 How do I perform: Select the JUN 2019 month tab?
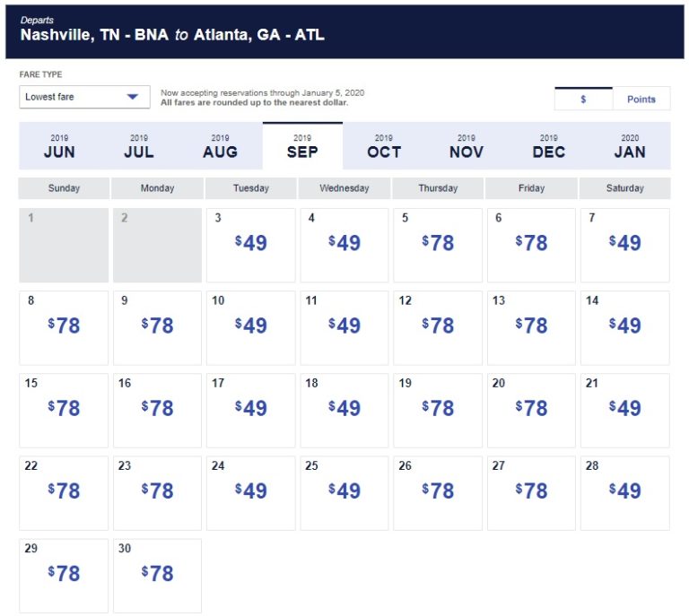click(59, 146)
